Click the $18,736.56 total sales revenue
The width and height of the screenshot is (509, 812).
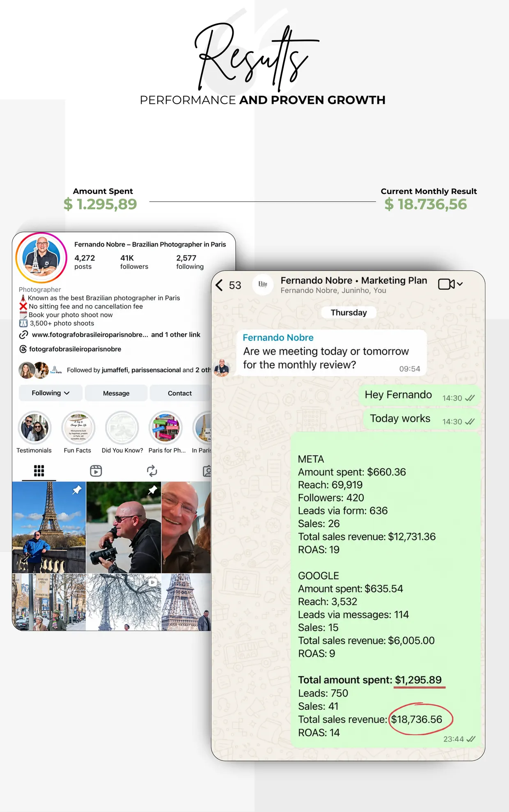[x=417, y=719]
